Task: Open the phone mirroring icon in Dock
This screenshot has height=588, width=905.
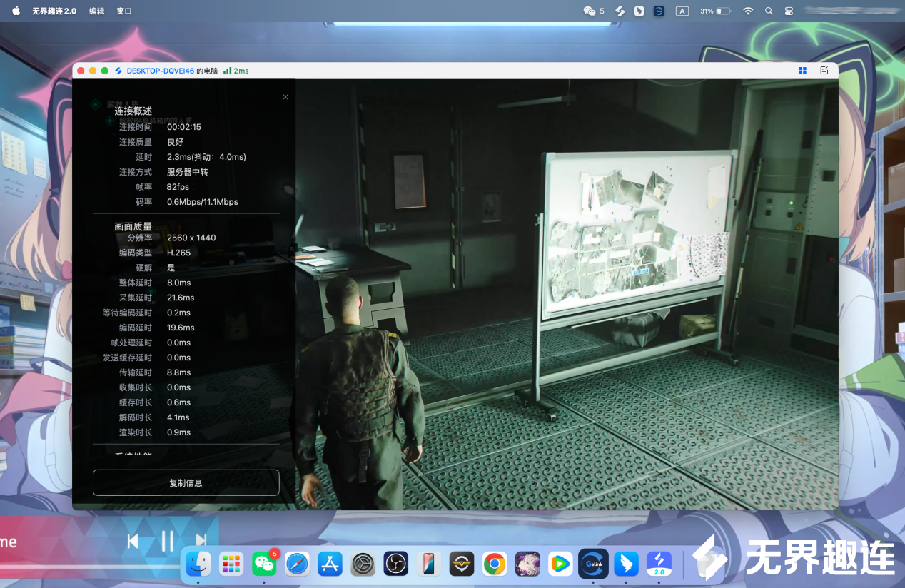Action: (428, 564)
